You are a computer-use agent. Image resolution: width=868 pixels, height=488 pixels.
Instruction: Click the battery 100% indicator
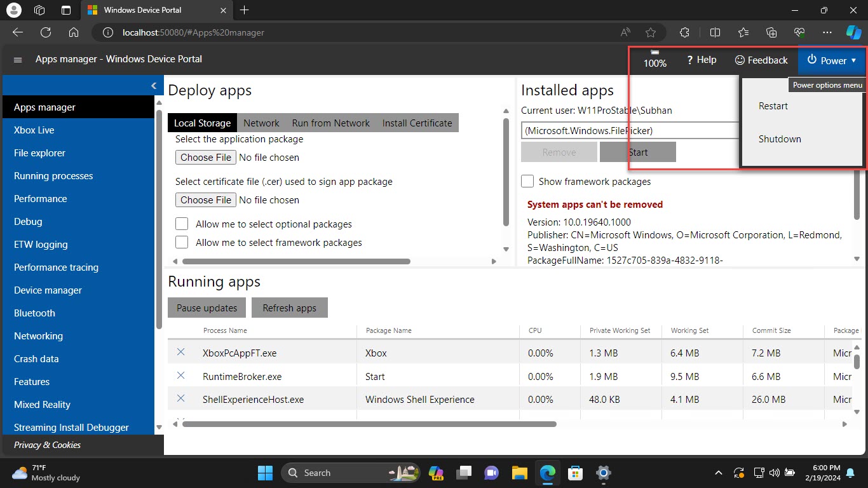[655, 59]
